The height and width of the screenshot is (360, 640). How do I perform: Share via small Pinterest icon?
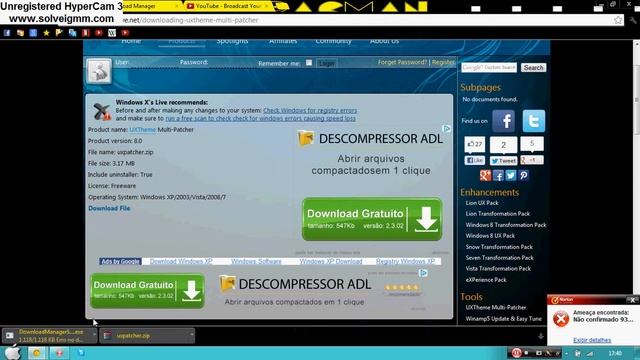(x=524, y=176)
